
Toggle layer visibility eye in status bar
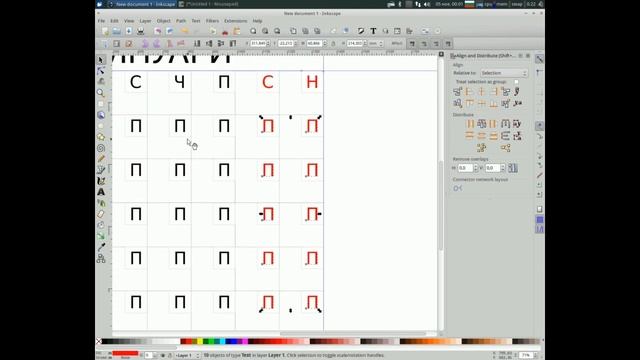(162, 356)
